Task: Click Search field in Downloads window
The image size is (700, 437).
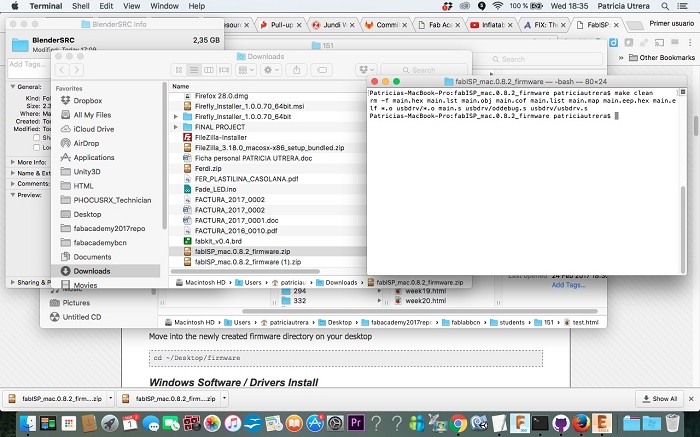Action: [423, 70]
